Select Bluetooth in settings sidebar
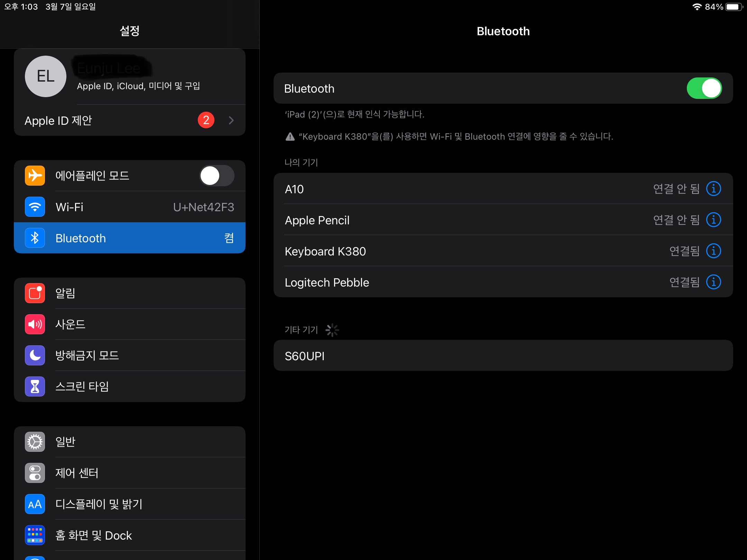 (130, 238)
